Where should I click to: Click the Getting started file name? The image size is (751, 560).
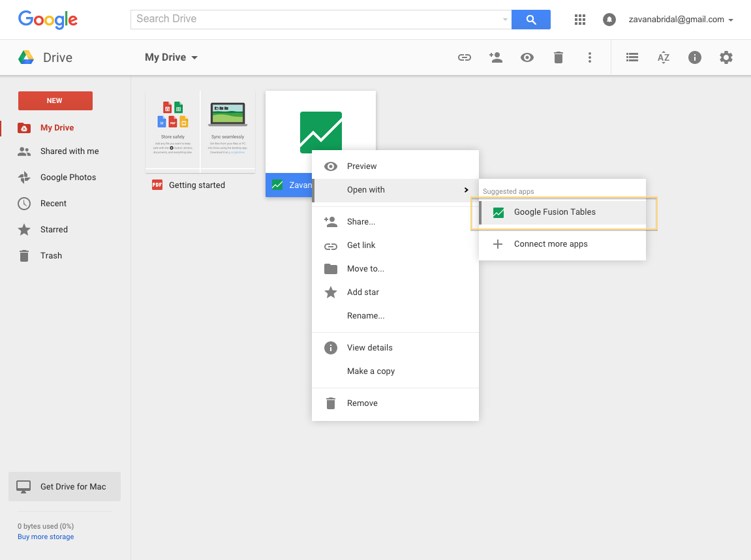point(197,185)
